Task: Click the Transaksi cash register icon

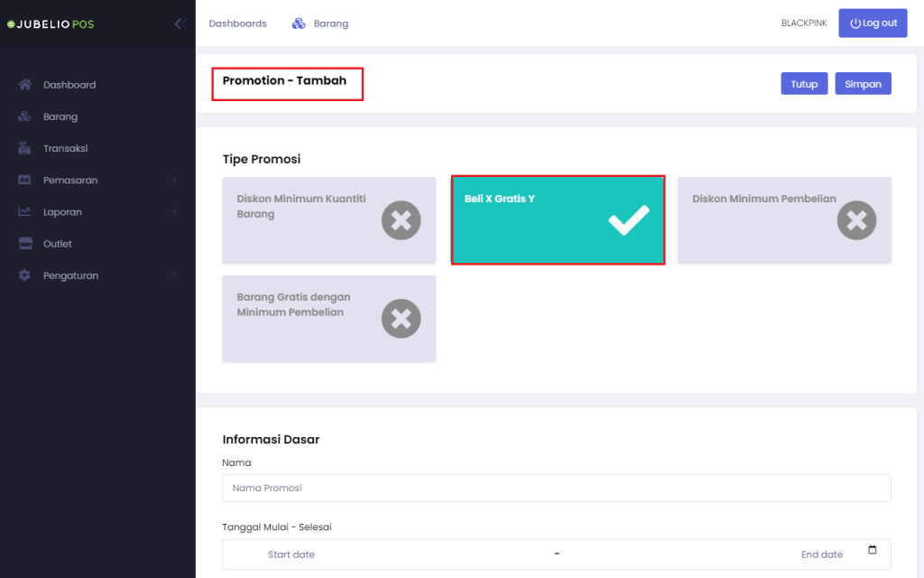Action: [24, 148]
